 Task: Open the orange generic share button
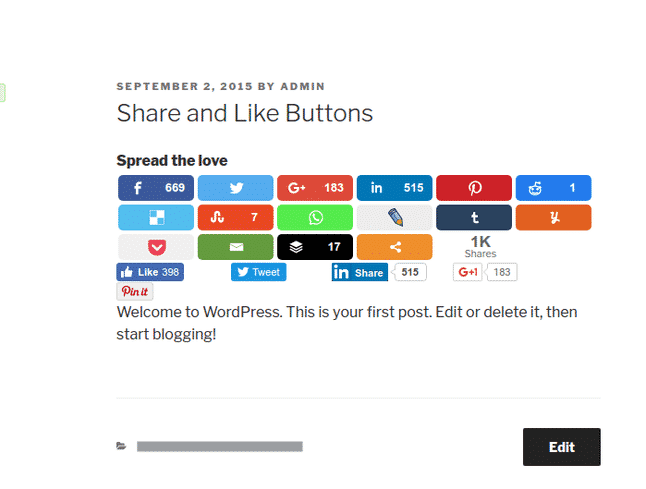click(394, 246)
